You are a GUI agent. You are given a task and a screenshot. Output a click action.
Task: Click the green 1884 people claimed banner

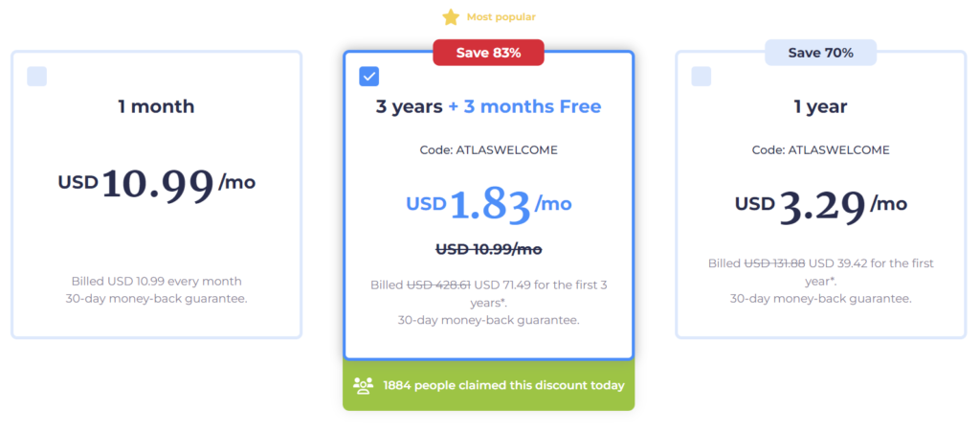502,385
